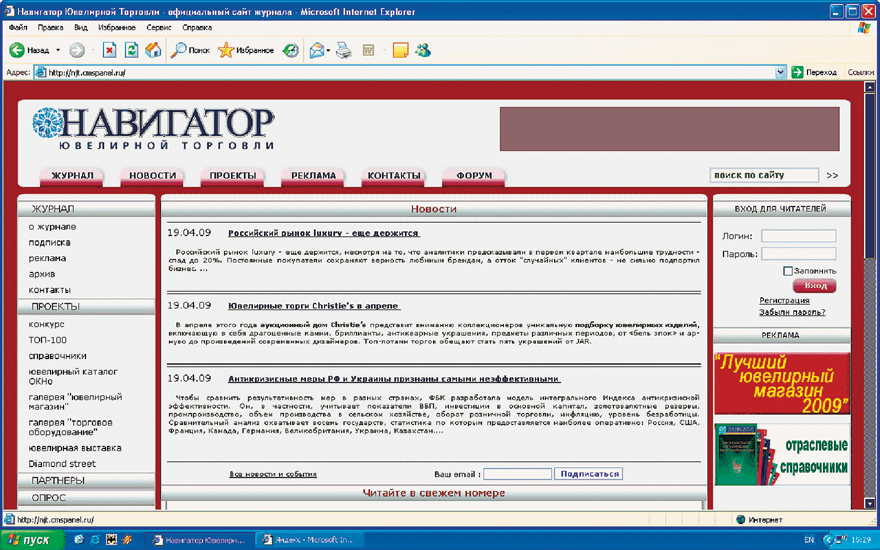The height and width of the screenshot is (550, 880).
Task: Click the Mail envelope icon
Action: click(317, 51)
